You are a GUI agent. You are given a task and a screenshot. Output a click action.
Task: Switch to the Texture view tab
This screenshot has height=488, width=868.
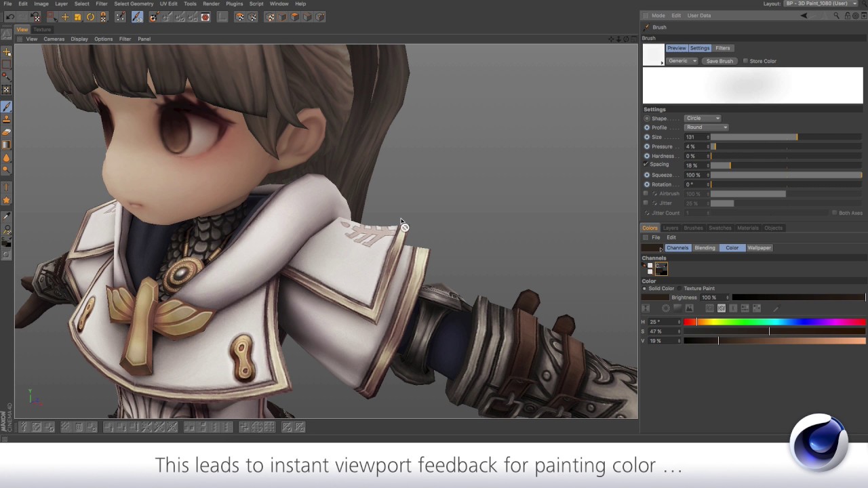42,29
